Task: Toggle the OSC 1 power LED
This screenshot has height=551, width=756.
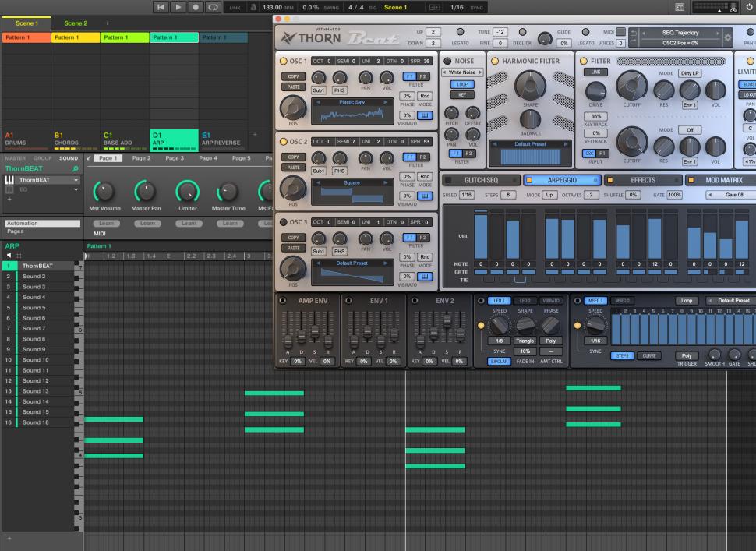Action: click(282, 61)
